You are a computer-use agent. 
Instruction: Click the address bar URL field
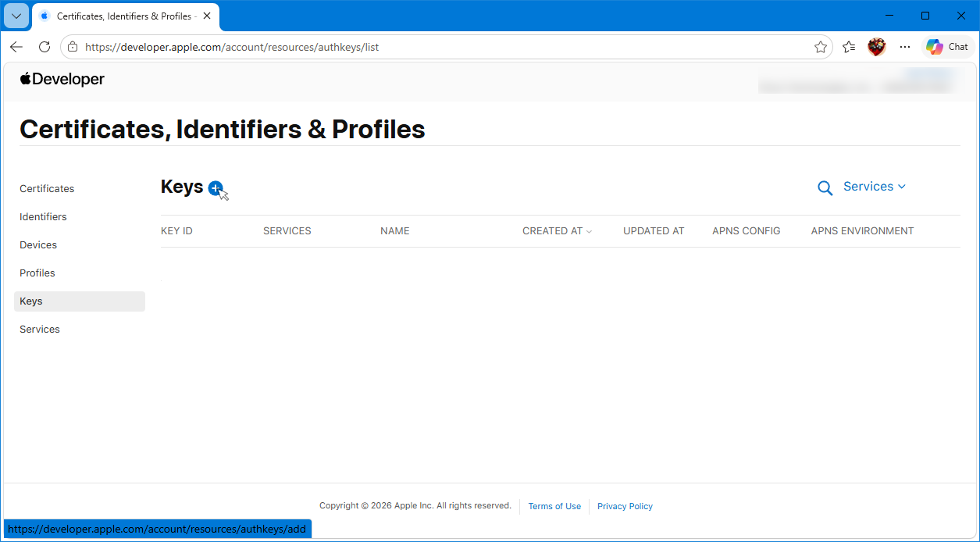(445, 47)
